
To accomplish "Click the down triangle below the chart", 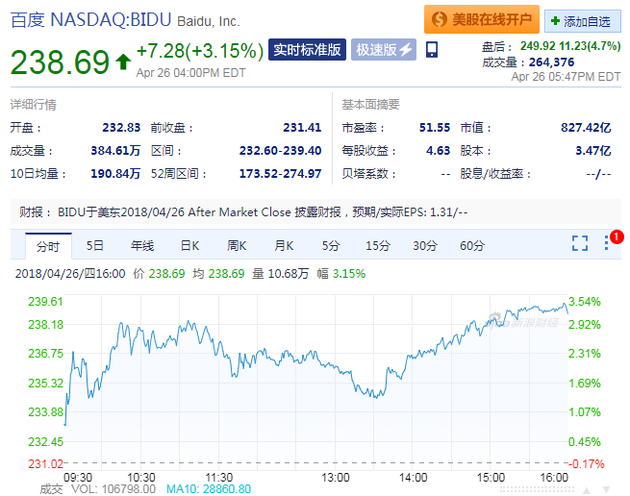I will (x=606, y=490).
